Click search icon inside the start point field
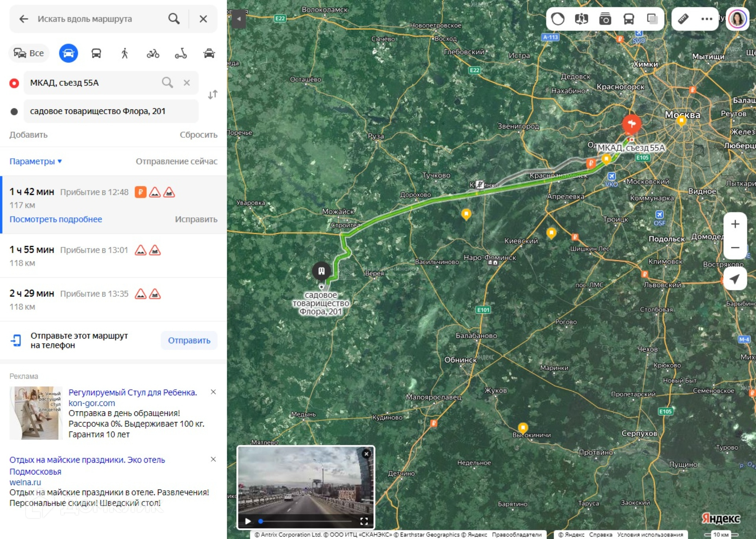 (167, 83)
